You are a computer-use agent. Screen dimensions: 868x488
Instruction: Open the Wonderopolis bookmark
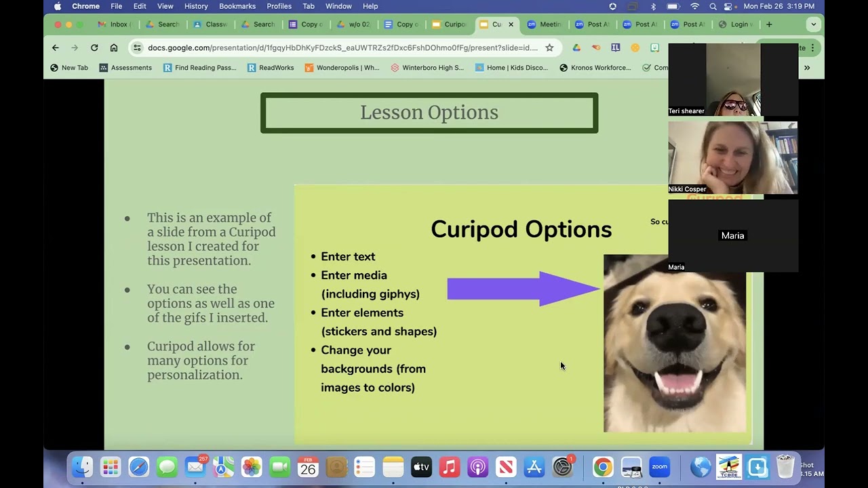tap(342, 68)
